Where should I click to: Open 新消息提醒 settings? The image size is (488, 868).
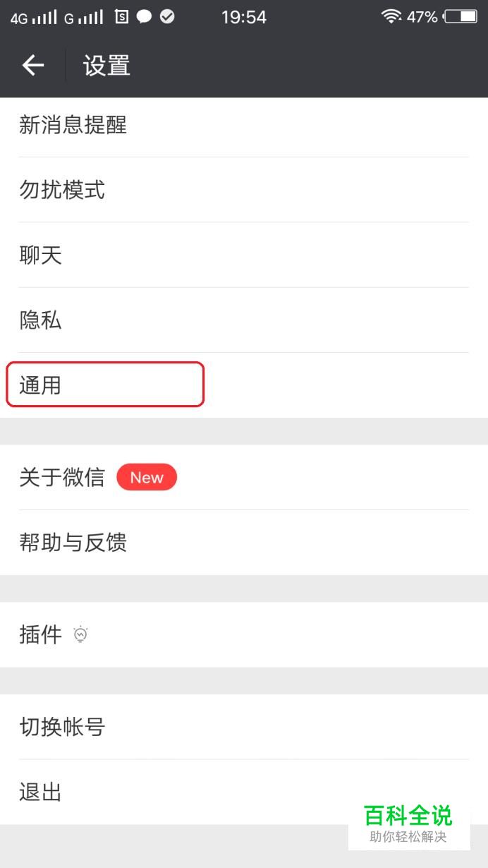(244, 126)
